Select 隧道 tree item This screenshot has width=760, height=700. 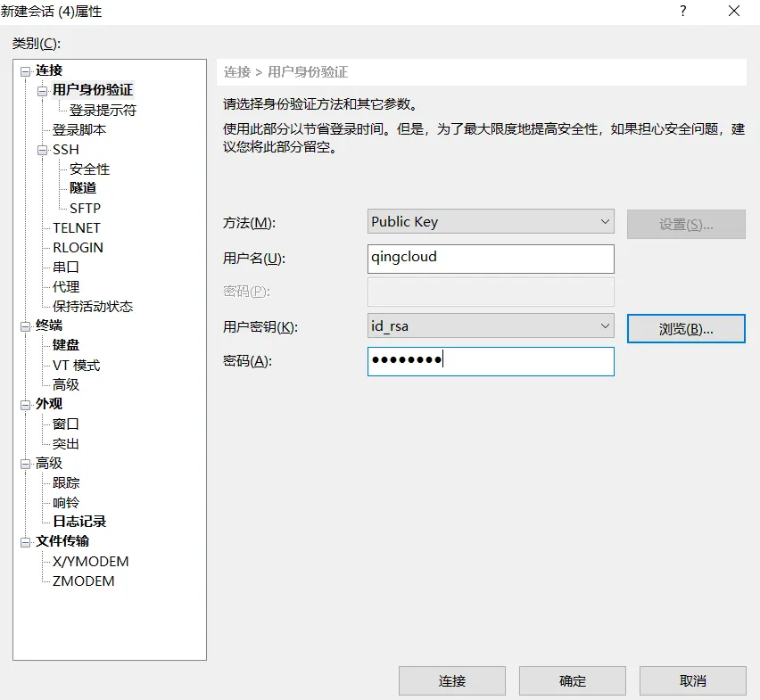tap(83, 188)
